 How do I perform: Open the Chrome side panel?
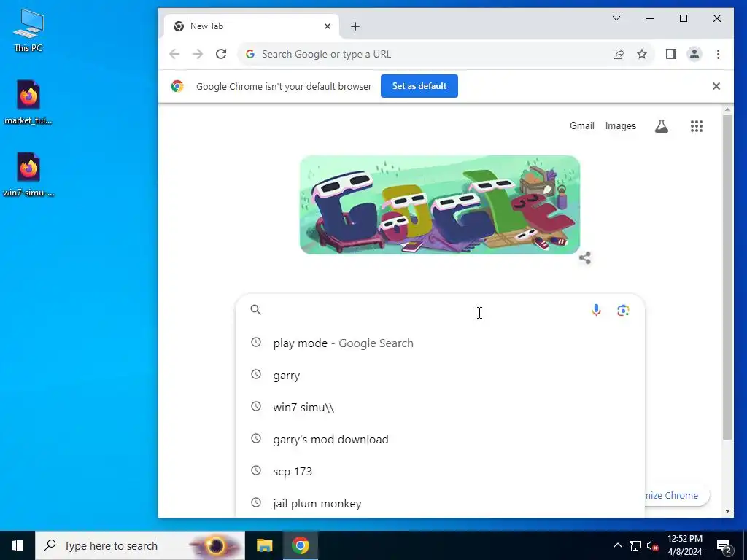coord(671,54)
